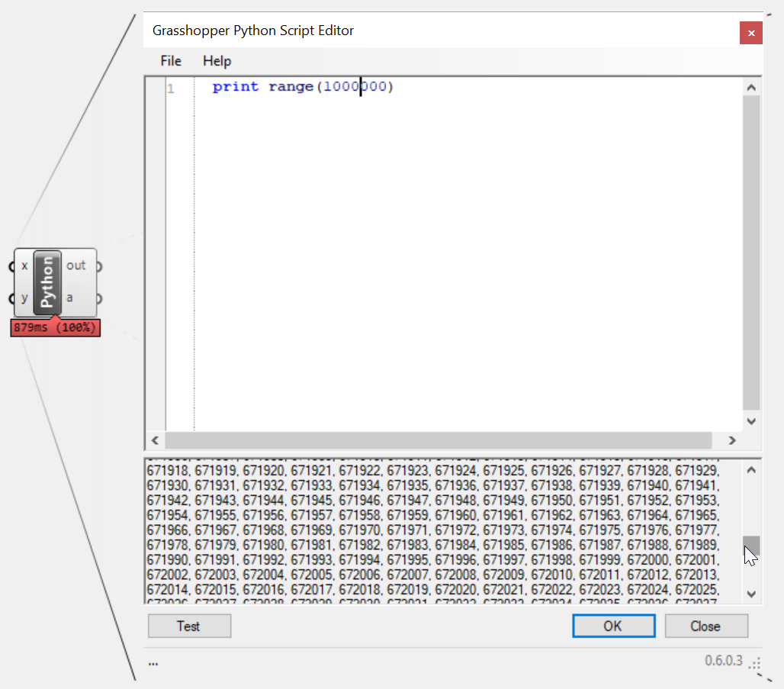The image size is (784, 689).
Task: Close the editor via the red x button
Action: click(x=750, y=33)
